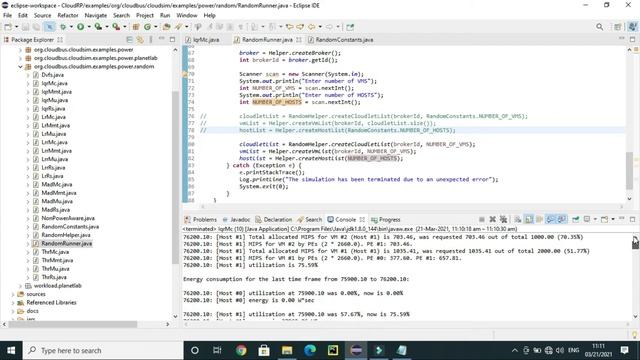Expand the Referenced Libraries node
This screenshot has height=360, width=640.
click(13, 303)
